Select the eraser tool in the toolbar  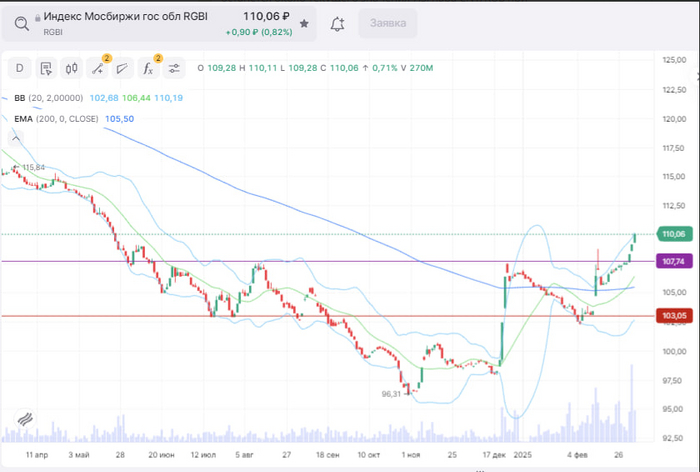(122, 68)
